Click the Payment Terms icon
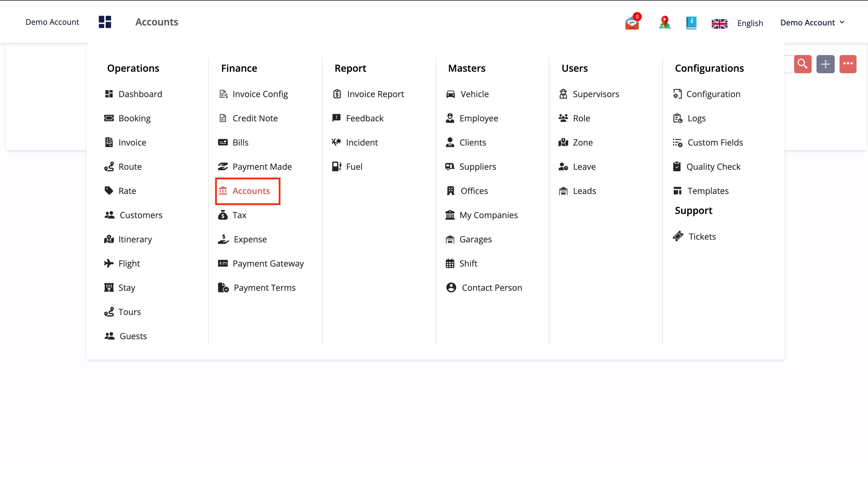 coord(223,288)
